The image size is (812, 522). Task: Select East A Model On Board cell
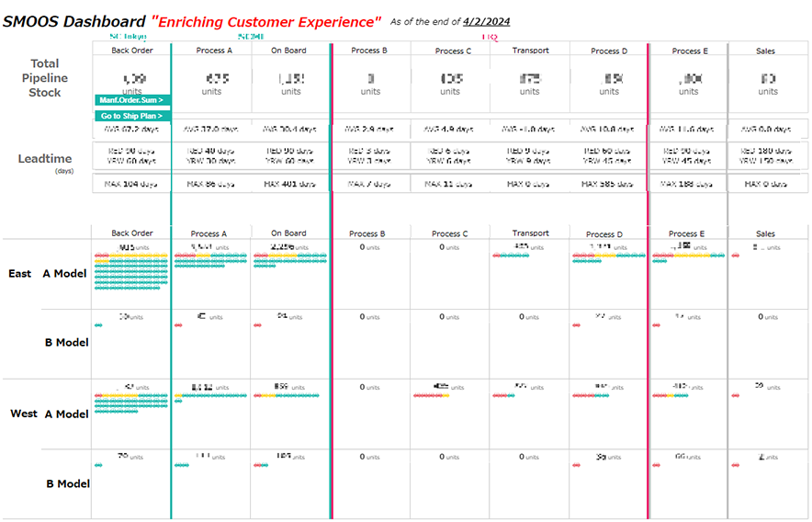click(x=290, y=274)
